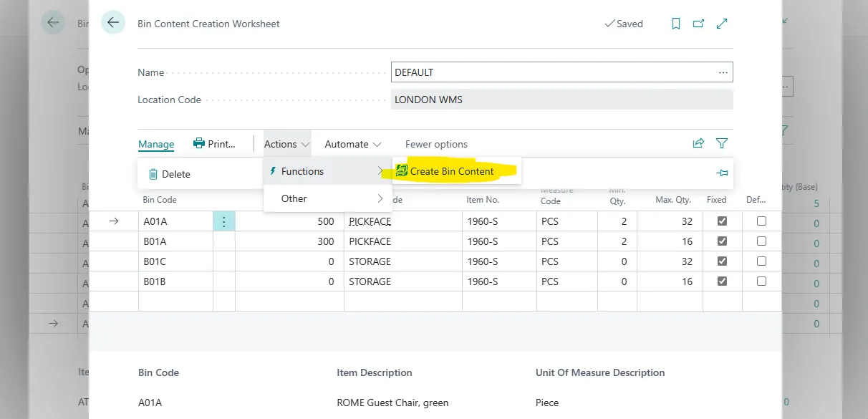
Task: Open worksheet in new window icon
Action: pos(698,24)
